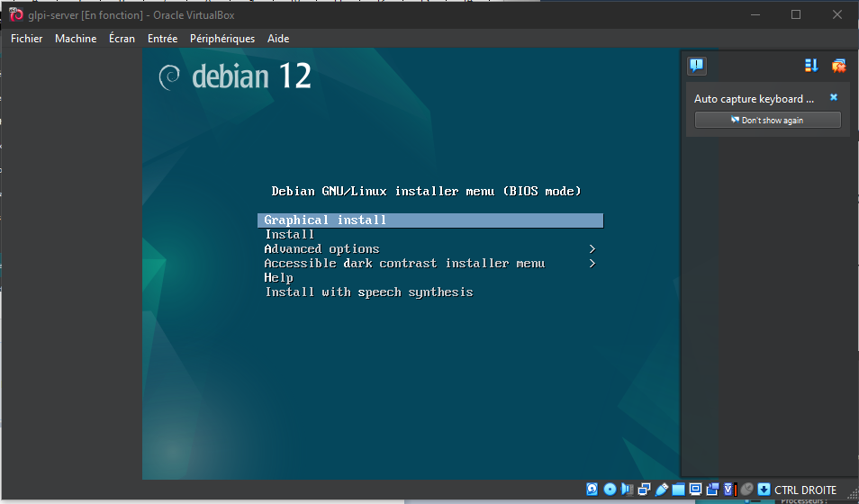Viewport: 859px width, 504px height.
Task: Open the Aide menu
Action: pyautogui.click(x=277, y=39)
